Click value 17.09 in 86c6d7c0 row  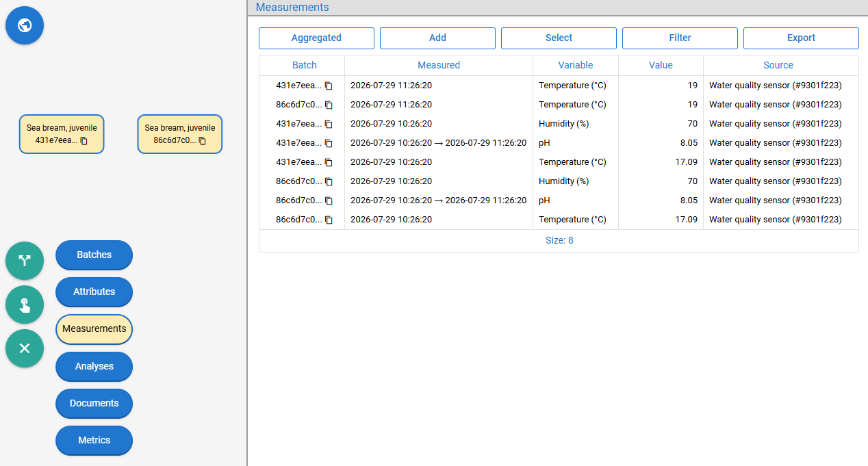point(686,220)
